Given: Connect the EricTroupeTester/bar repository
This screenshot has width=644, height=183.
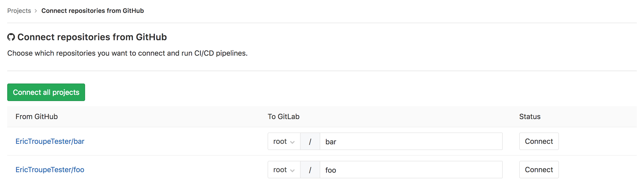Looking at the screenshot, I should click(x=539, y=142).
